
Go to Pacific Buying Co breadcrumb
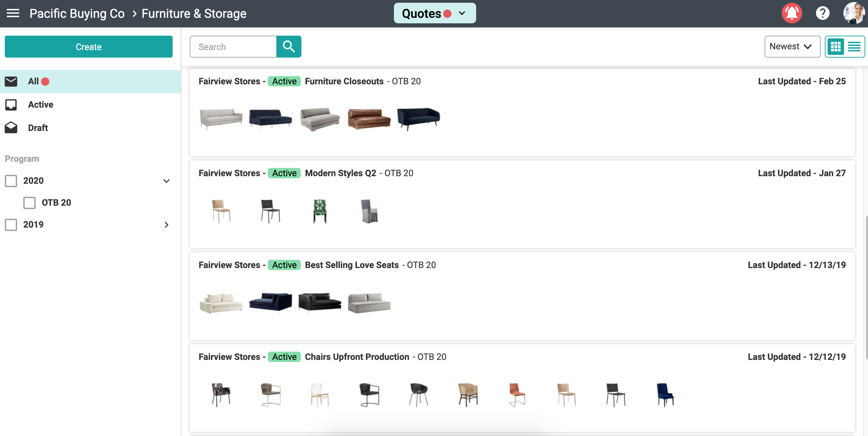[x=77, y=13]
